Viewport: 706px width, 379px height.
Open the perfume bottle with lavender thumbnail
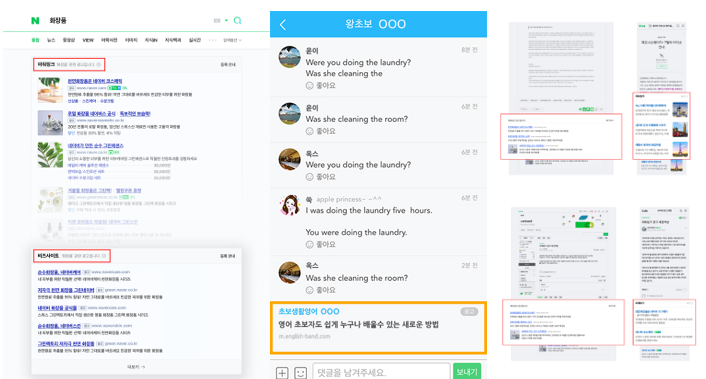point(50,123)
